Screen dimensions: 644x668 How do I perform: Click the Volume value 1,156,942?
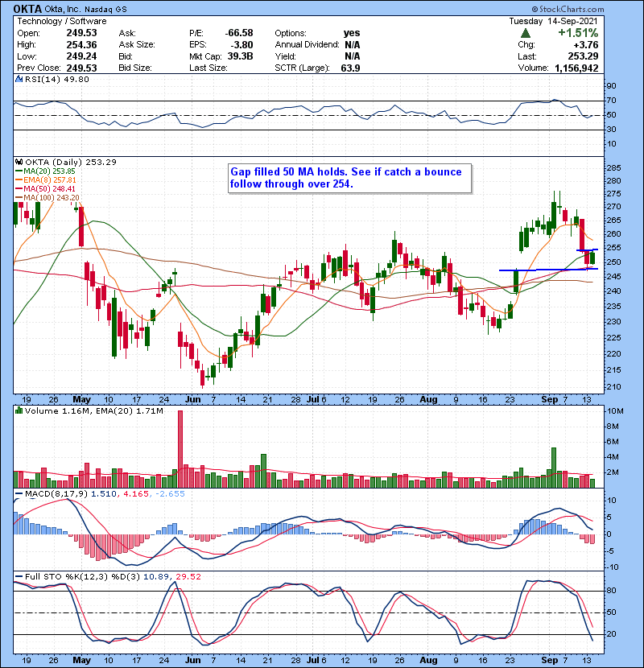click(x=576, y=68)
